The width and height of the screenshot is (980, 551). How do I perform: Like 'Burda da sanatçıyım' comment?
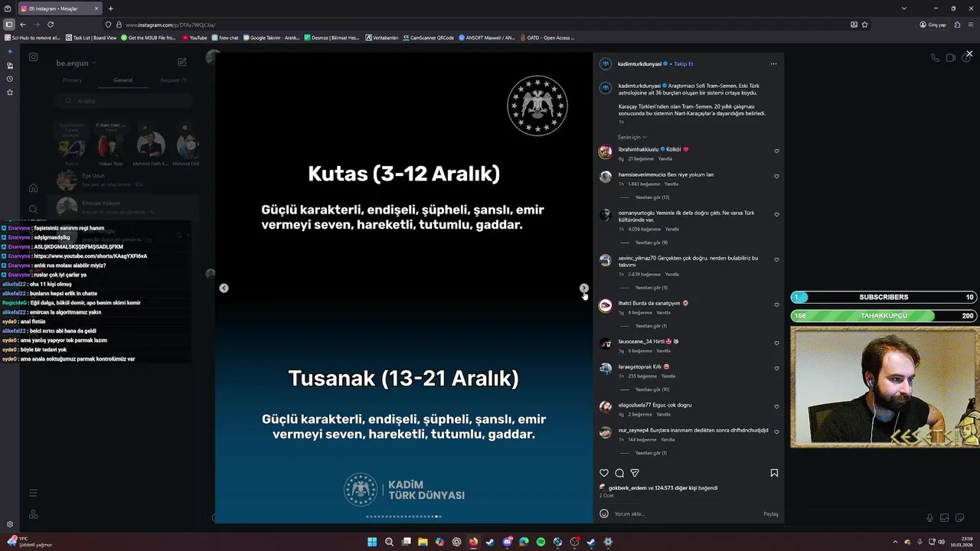(776, 305)
